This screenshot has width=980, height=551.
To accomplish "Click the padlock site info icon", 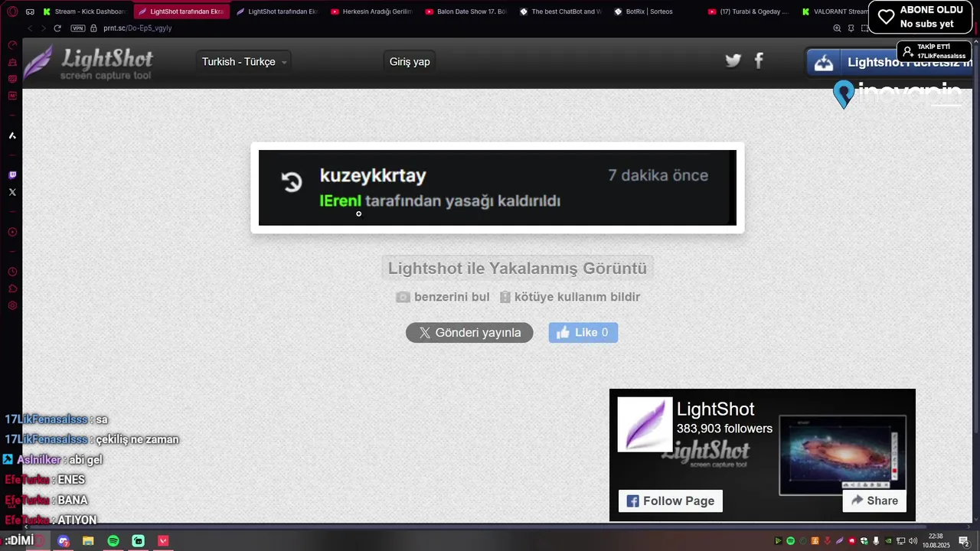I will point(94,28).
